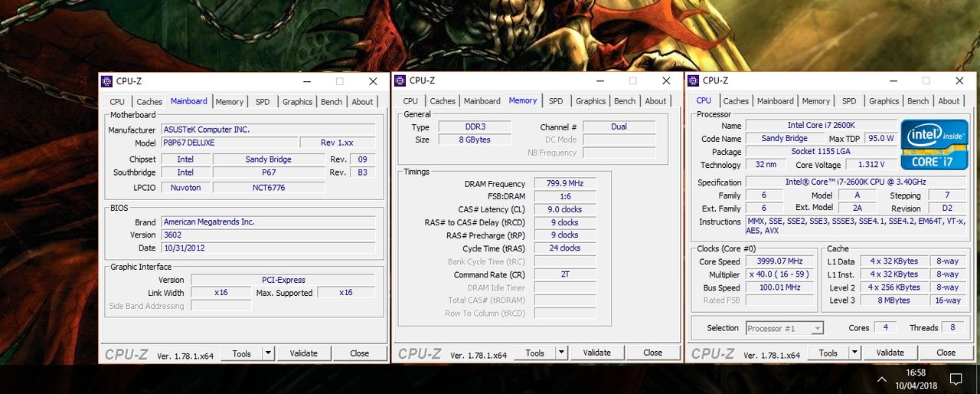Screen dimensions: 980x394
Task: Click the taskbar clock showing 16:58
Action: coord(916,373)
